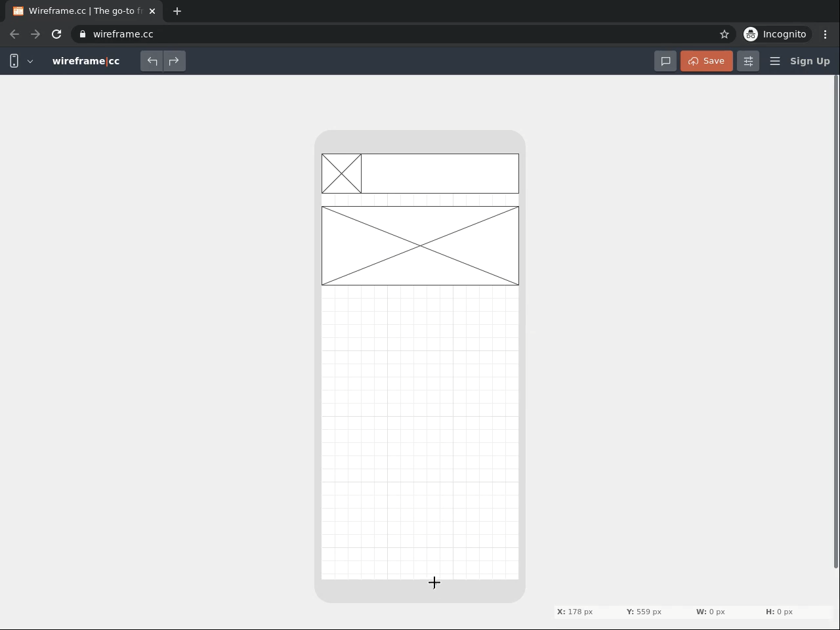Focus the wireframe.cc address bar

coord(403,34)
